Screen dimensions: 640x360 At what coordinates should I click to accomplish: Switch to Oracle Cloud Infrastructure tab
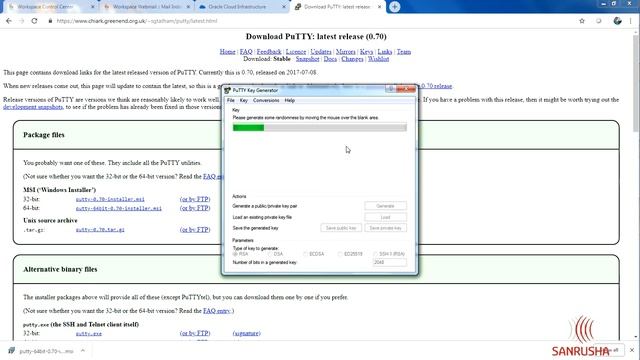coord(242,7)
